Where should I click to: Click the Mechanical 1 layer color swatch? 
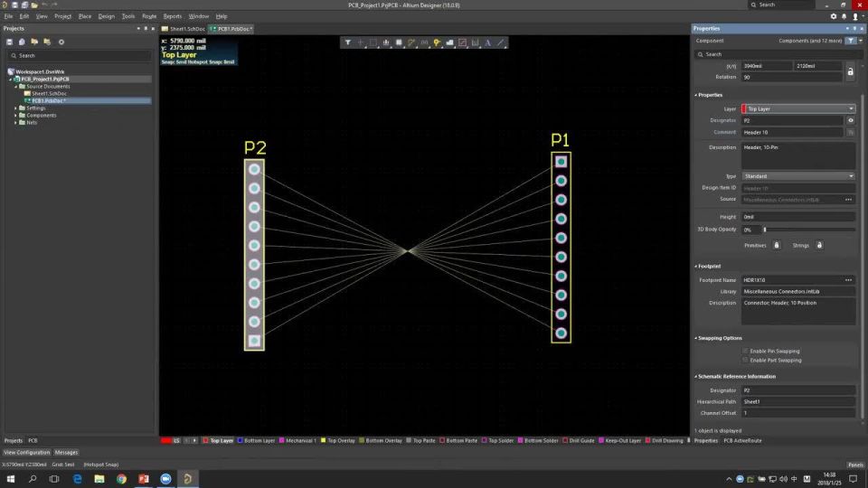click(x=282, y=440)
